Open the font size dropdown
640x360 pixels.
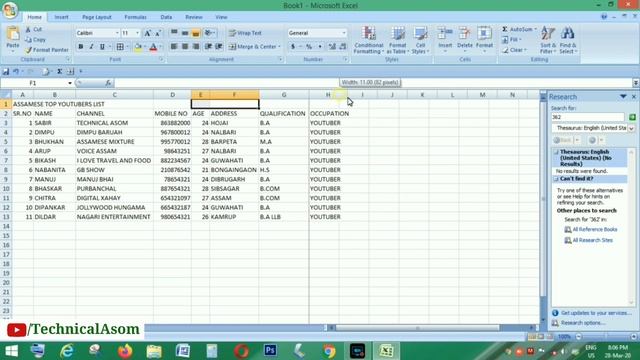pyautogui.click(x=138, y=33)
